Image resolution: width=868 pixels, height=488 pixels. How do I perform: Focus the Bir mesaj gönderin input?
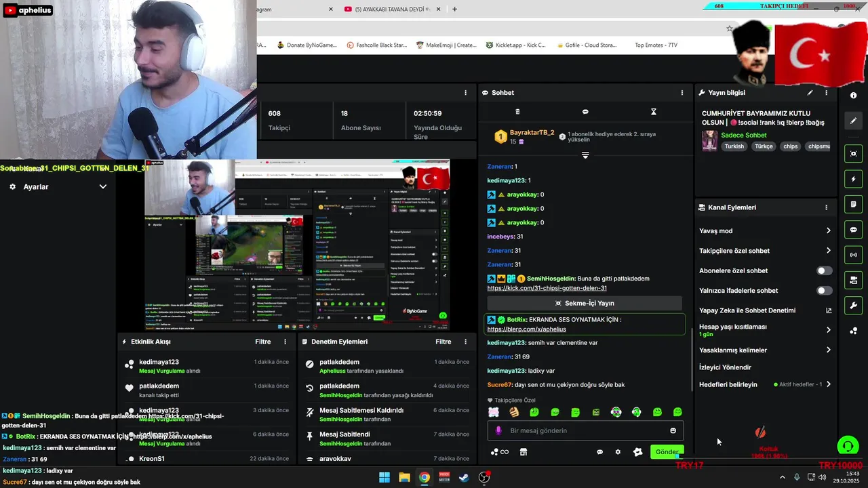coord(586,430)
